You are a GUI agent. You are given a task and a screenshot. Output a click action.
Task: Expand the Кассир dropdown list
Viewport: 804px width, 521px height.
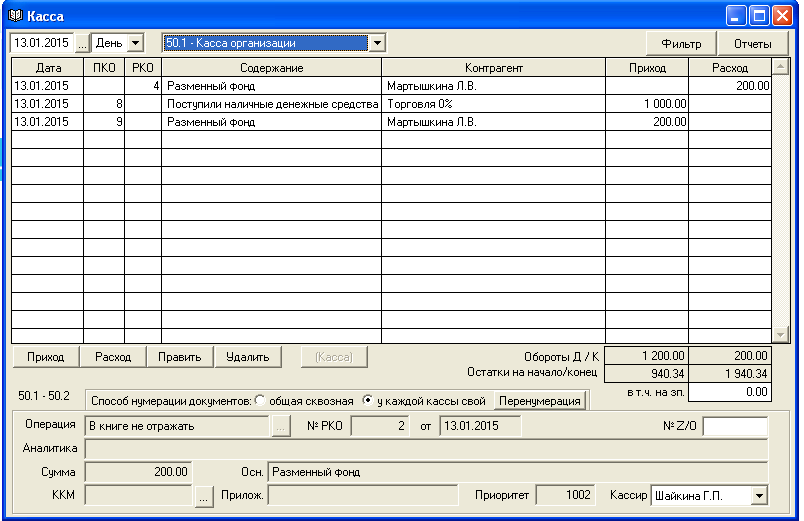pyautogui.click(x=759, y=496)
